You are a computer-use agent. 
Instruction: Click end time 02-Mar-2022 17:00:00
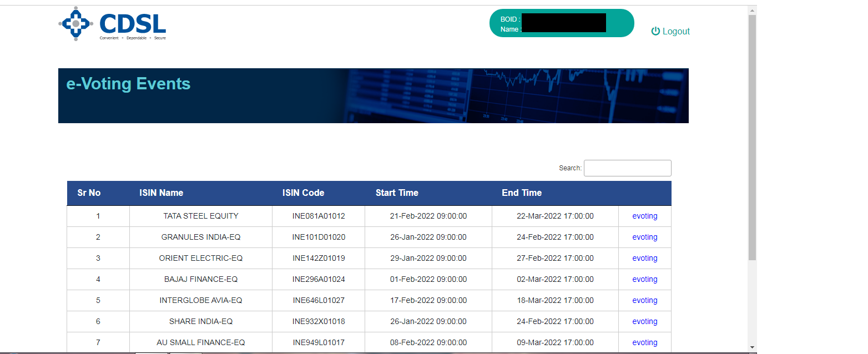(x=555, y=280)
